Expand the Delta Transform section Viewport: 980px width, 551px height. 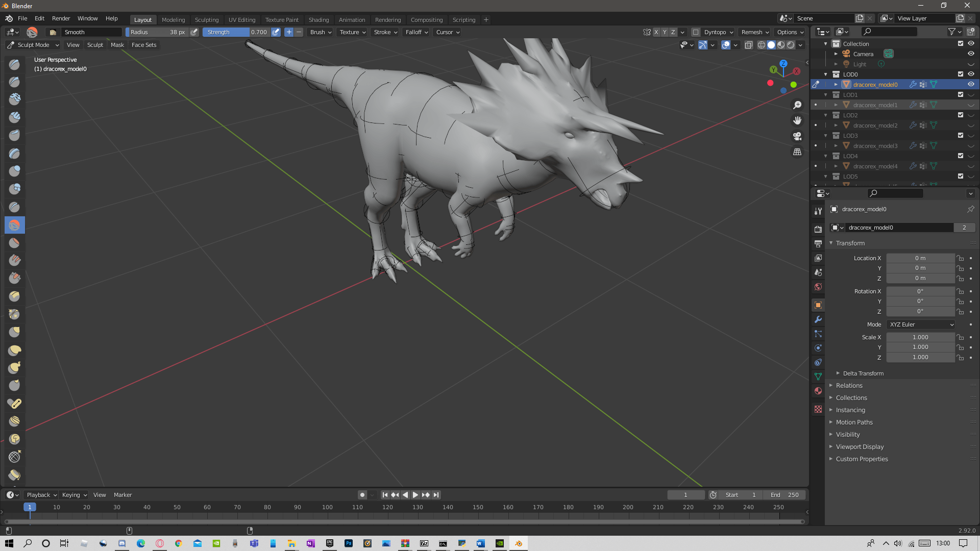coord(863,373)
